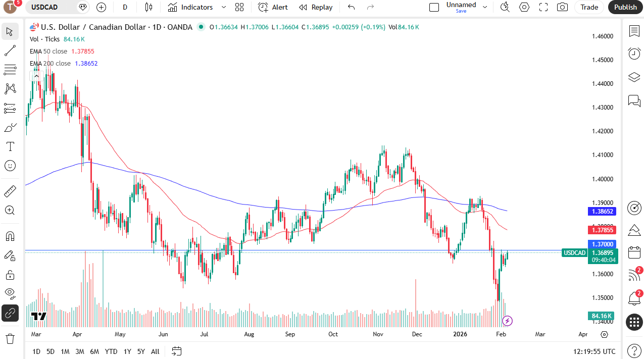Open the Fibonacci retracement tools
The image size is (644, 359).
[x=10, y=70]
